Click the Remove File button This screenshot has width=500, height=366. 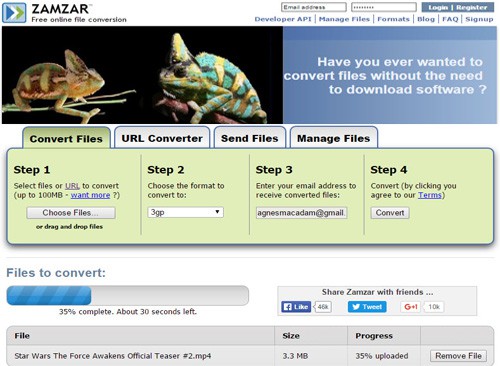(458, 356)
